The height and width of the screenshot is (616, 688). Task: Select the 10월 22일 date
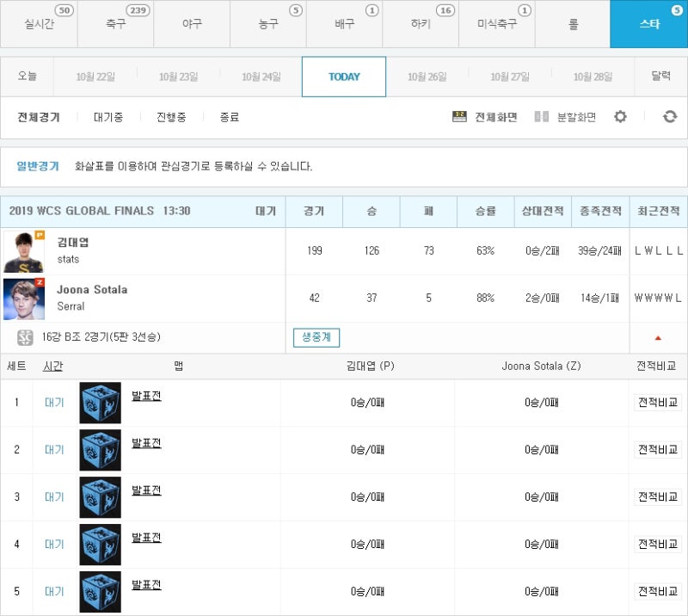tap(95, 77)
